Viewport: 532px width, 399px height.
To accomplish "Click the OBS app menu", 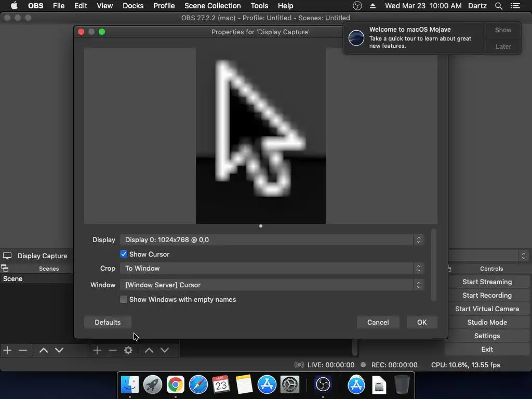I will 35,6.
